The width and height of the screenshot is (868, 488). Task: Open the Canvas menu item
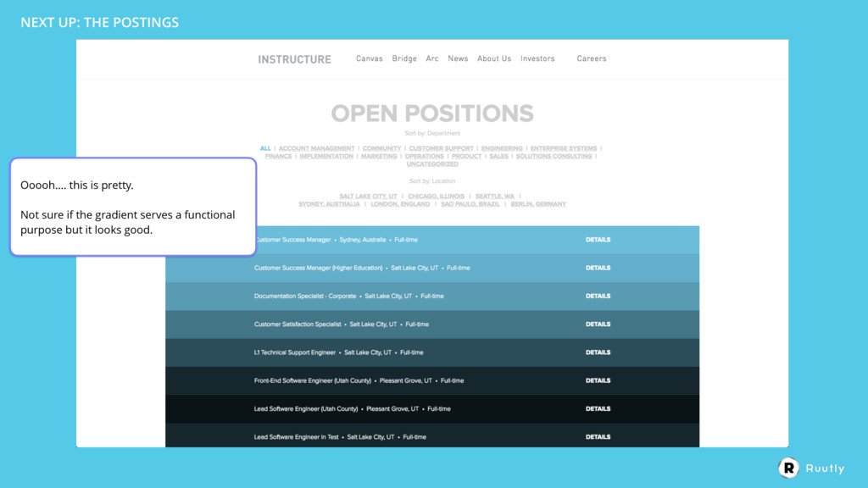coord(370,58)
